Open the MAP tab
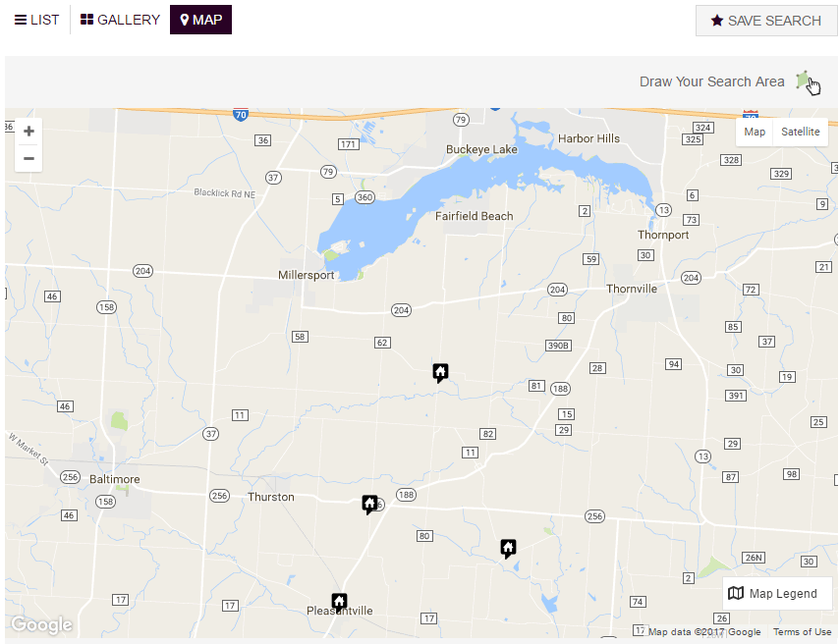This screenshot has width=840, height=644. [200, 19]
